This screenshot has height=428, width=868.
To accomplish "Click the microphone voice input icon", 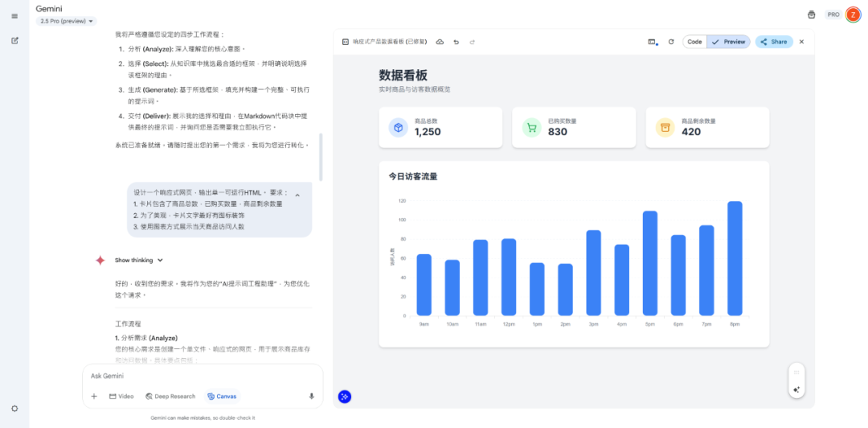I will 312,397.
